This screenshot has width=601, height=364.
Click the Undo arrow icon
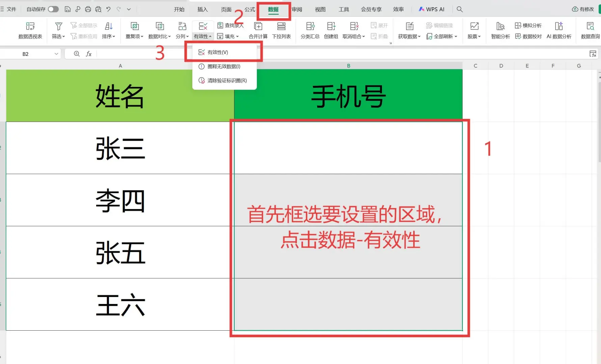pyautogui.click(x=108, y=9)
